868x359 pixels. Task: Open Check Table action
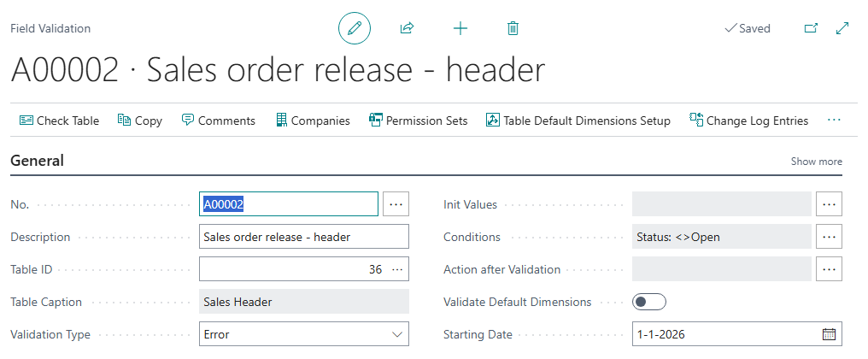[59, 121]
